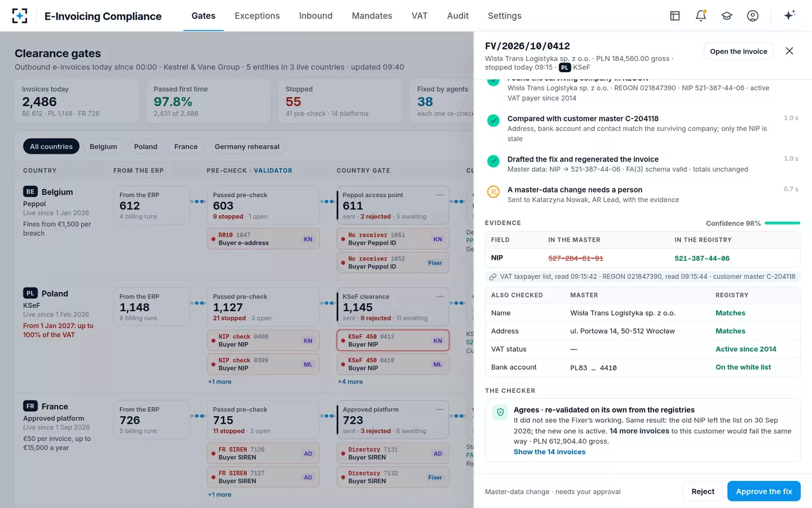Screen dimensions: 812x508
Task: Click the E-Invoicing Compliance logo icon
Action: (20, 16)
